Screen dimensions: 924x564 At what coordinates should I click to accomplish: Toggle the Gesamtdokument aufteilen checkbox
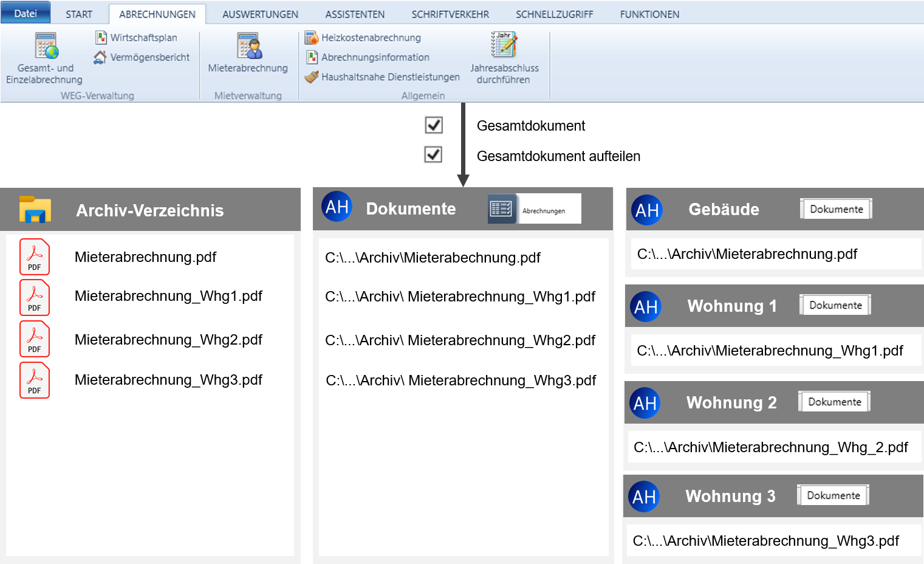433,155
